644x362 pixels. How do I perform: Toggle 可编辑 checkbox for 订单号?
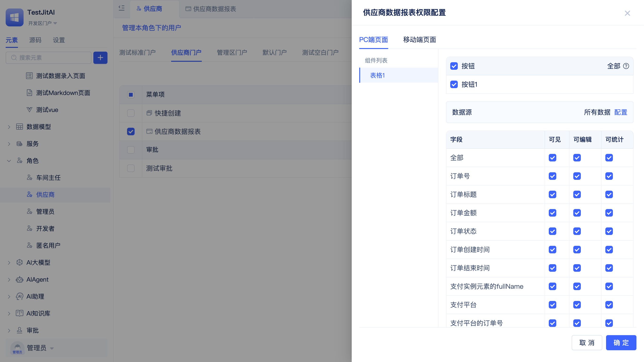577,176
